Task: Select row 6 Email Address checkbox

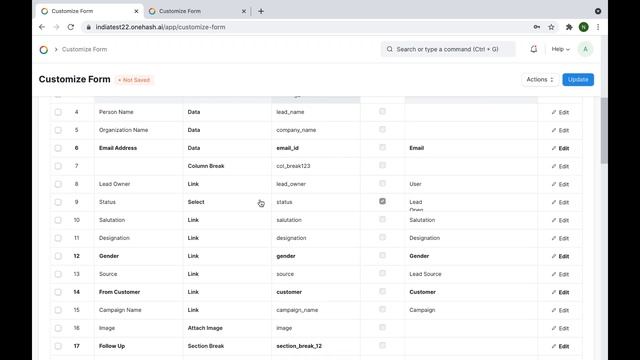Action: point(58,148)
